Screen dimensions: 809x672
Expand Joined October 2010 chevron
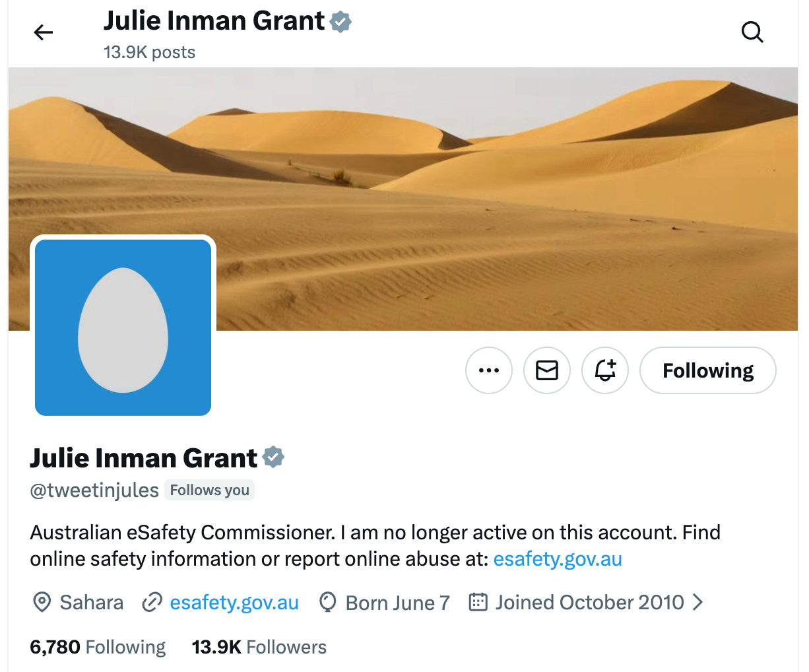click(x=697, y=602)
